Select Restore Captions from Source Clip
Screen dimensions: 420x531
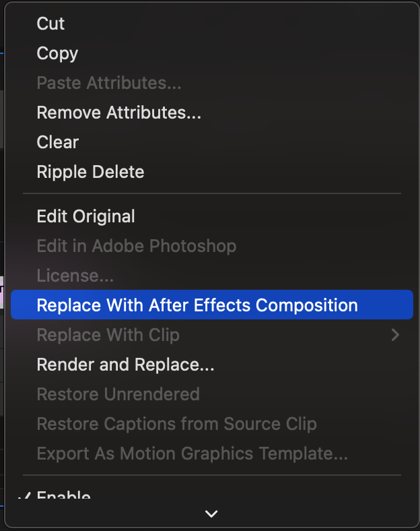click(176, 424)
